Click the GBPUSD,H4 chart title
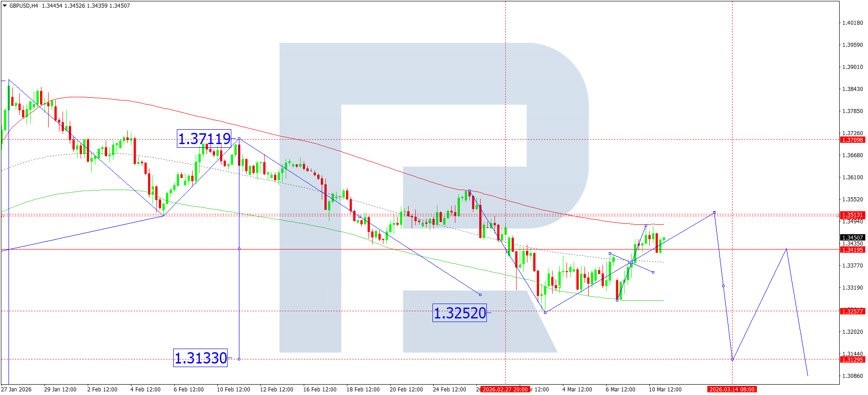Viewport: 868px width, 395px height. click(24, 6)
